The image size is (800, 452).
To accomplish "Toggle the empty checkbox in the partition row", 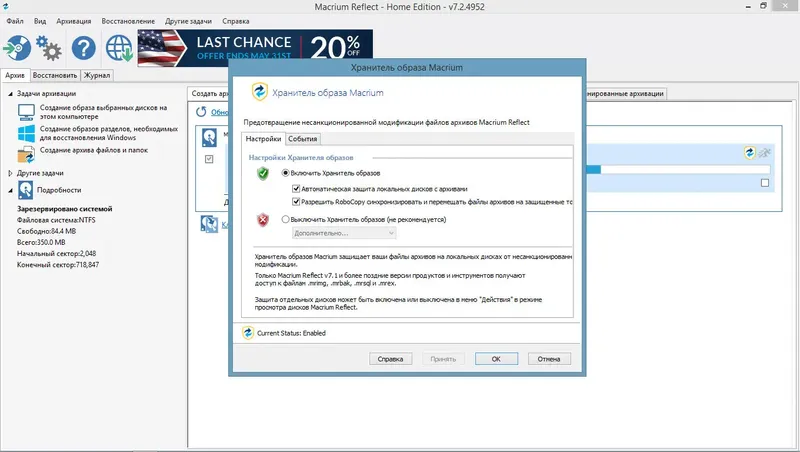I will point(765,183).
